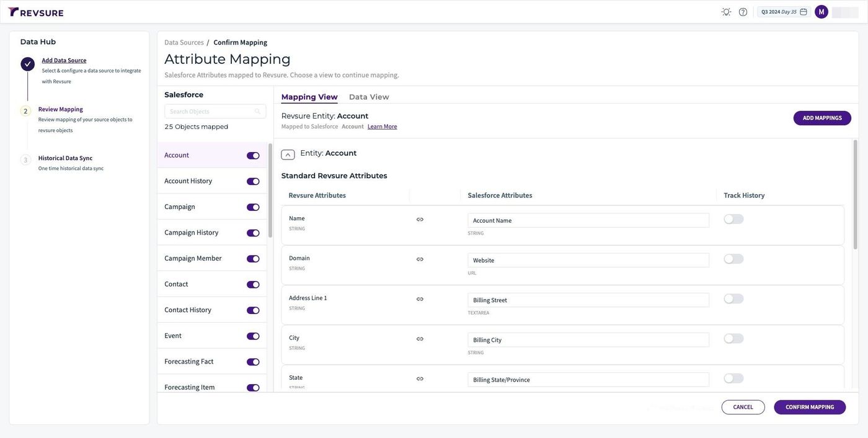Click the objects list scrollbar
Screen dimensions: 868x438
click(x=270, y=190)
